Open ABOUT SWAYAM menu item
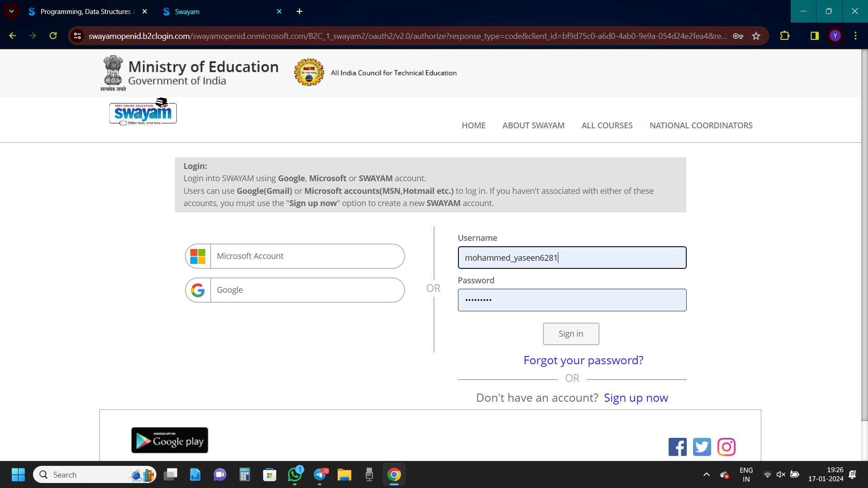The width and height of the screenshot is (868, 488). point(533,125)
